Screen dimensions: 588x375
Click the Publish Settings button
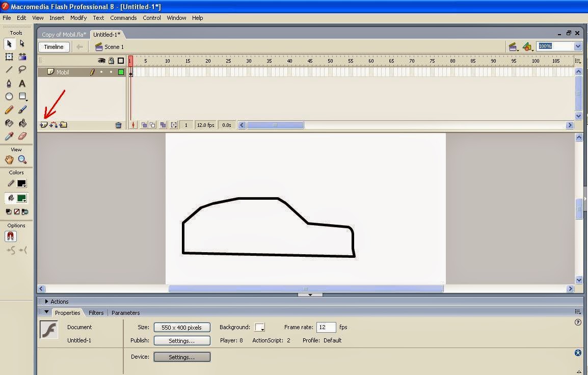pos(182,340)
